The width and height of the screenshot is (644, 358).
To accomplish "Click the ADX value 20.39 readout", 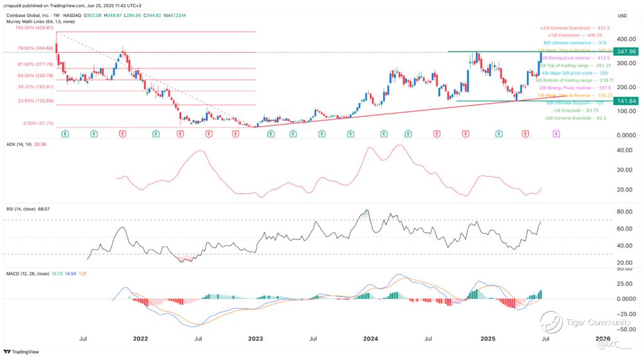I will pos(40,144).
